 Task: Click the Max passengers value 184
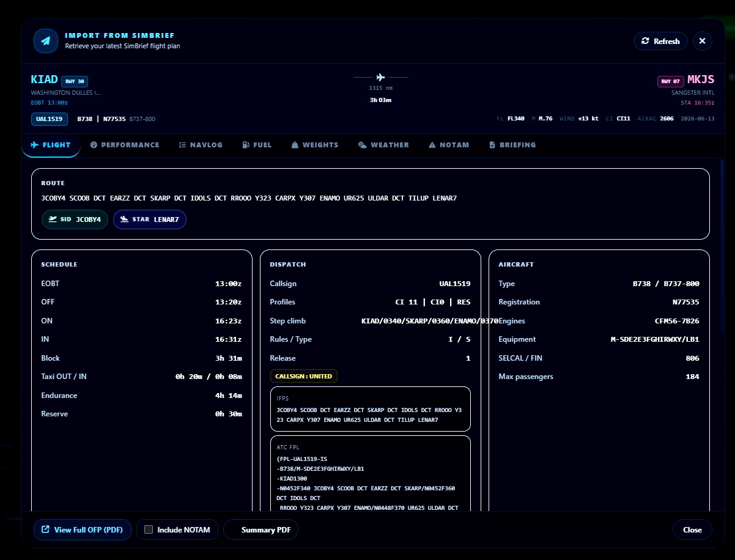pyautogui.click(x=692, y=377)
